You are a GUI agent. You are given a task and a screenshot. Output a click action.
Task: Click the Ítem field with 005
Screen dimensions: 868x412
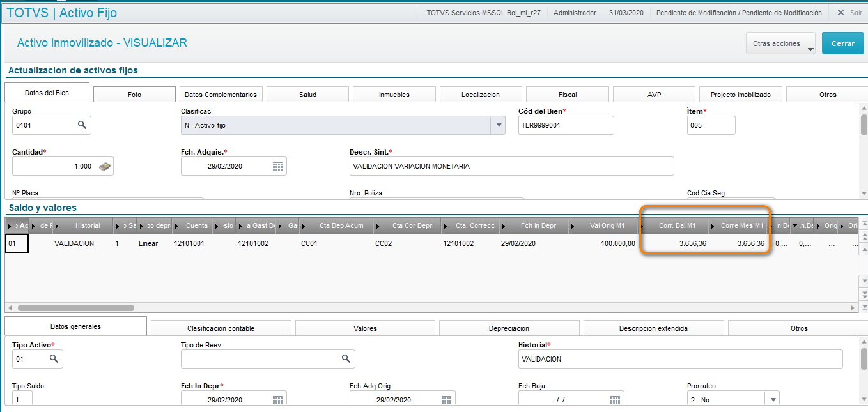click(x=711, y=125)
